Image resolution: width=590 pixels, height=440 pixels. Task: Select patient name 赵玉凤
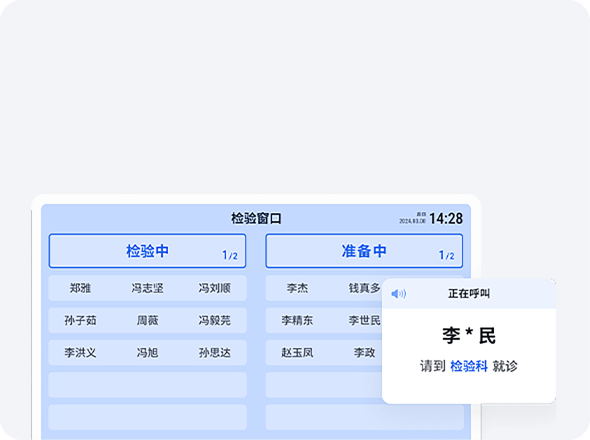(297, 353)
